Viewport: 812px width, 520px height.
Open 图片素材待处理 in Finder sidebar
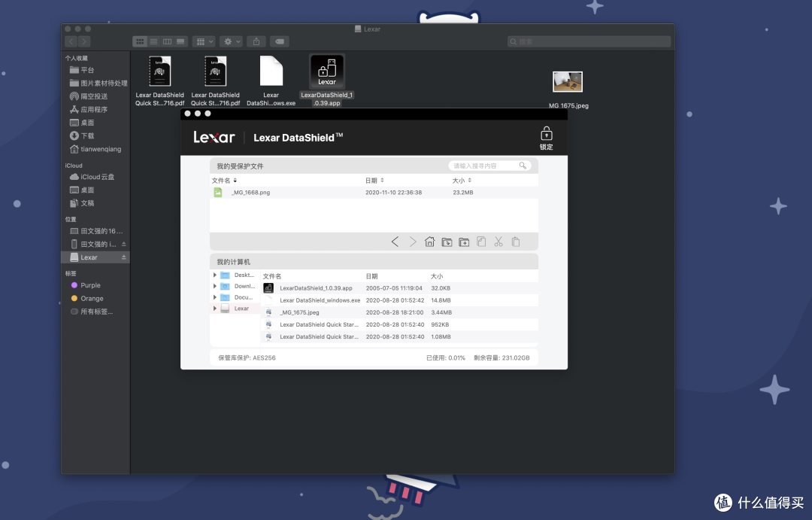tap(98, 83)
